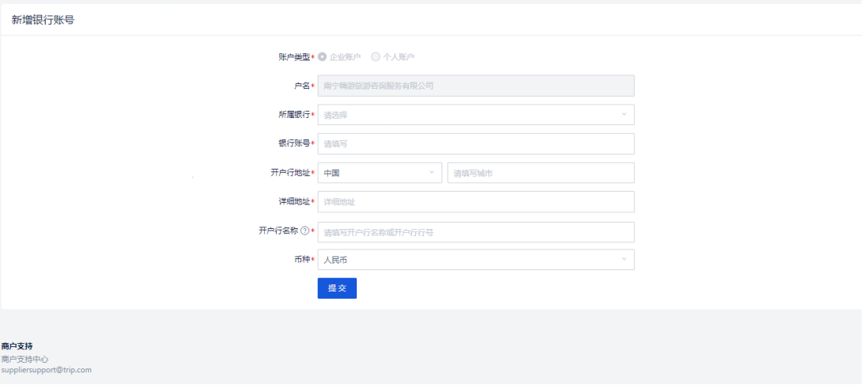Click the greyed-out 户名 company name field
The image size is (868, 385).
[x=476, y=86]
